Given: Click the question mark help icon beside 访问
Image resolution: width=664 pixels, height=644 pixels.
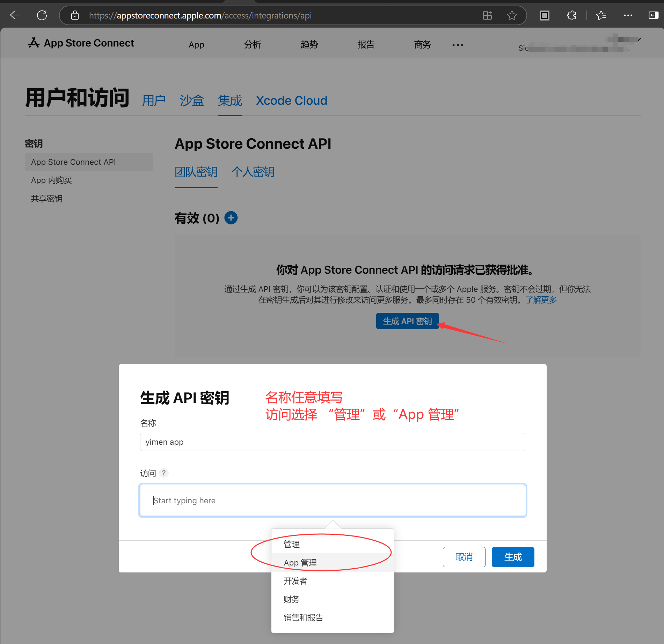Looking at the screenshot, I should point(164,473).
